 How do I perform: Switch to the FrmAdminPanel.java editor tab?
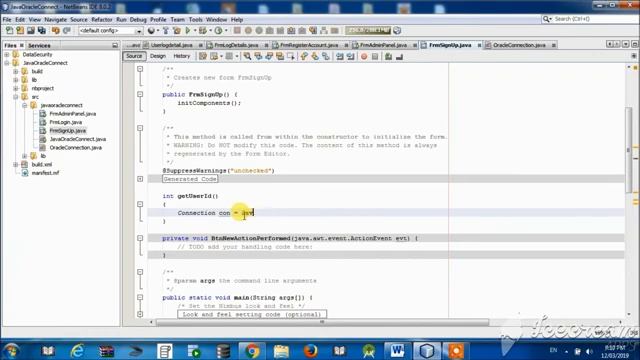tap(383, 45)
